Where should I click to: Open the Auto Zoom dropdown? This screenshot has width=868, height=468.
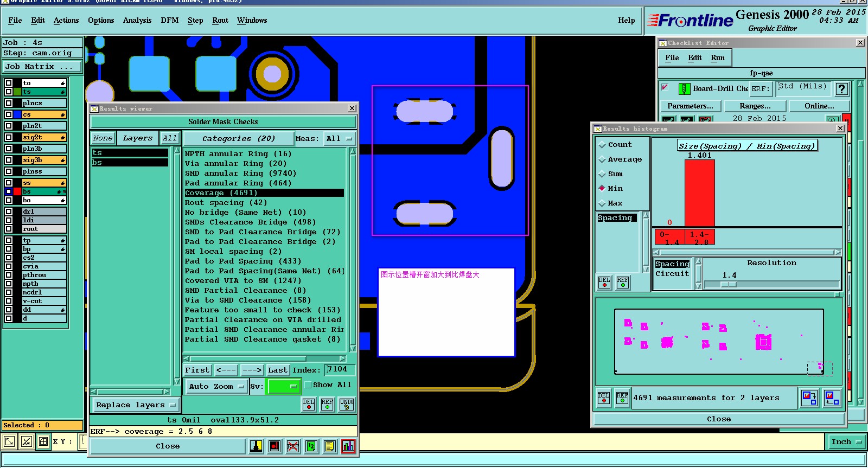point(216,387)
